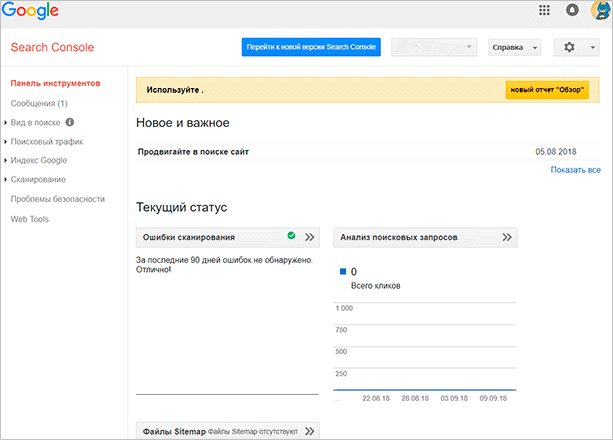Expand the Индекс Google sidebar section
The image size is (613, 440).
39,161
